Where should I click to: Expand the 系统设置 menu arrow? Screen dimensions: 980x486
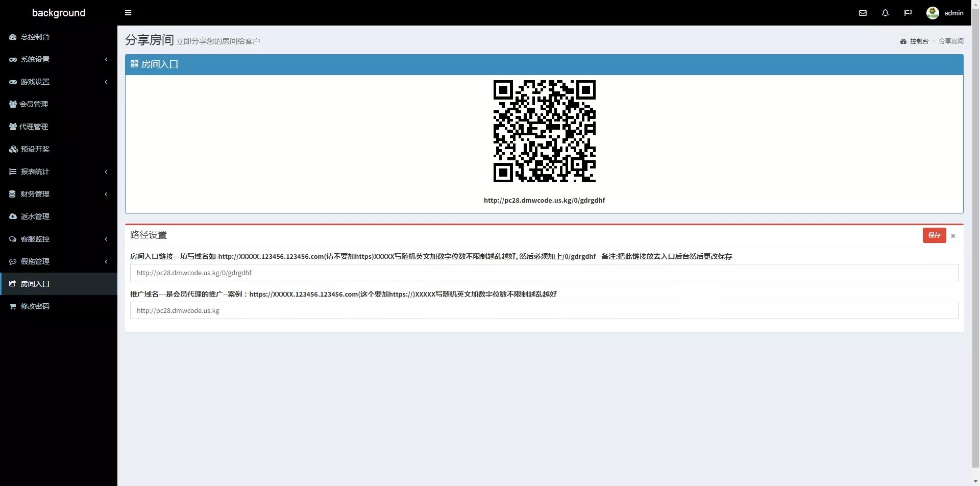[x=106, y=59]
